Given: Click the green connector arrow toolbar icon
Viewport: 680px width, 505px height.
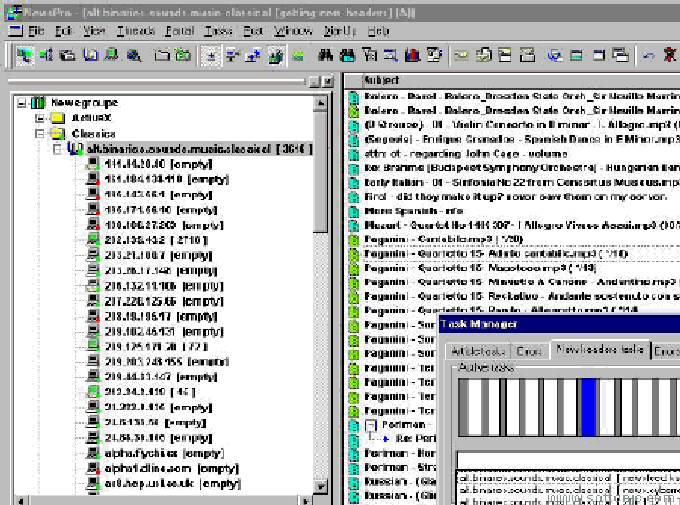Looking at the screenshot, I should point(46,56).
